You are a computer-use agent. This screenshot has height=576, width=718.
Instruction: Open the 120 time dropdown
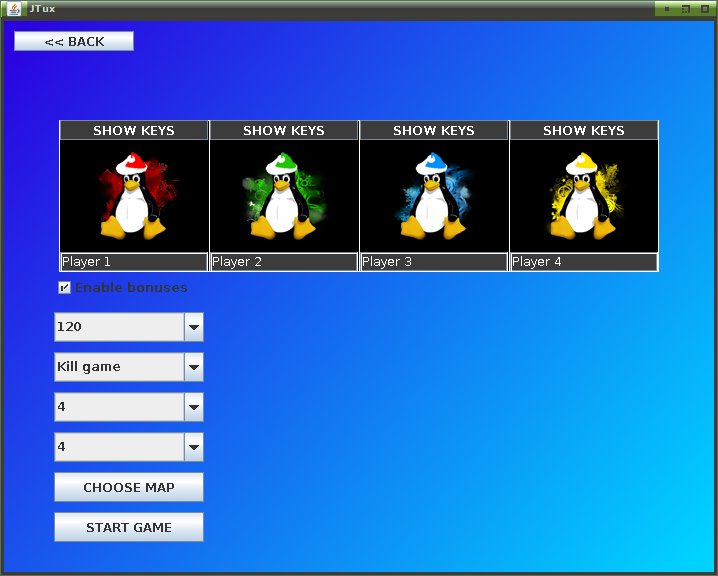(129, 327)
